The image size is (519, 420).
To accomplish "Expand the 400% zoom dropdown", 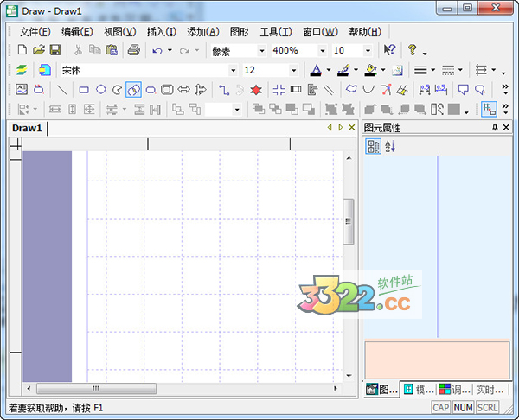I will 323,51.
